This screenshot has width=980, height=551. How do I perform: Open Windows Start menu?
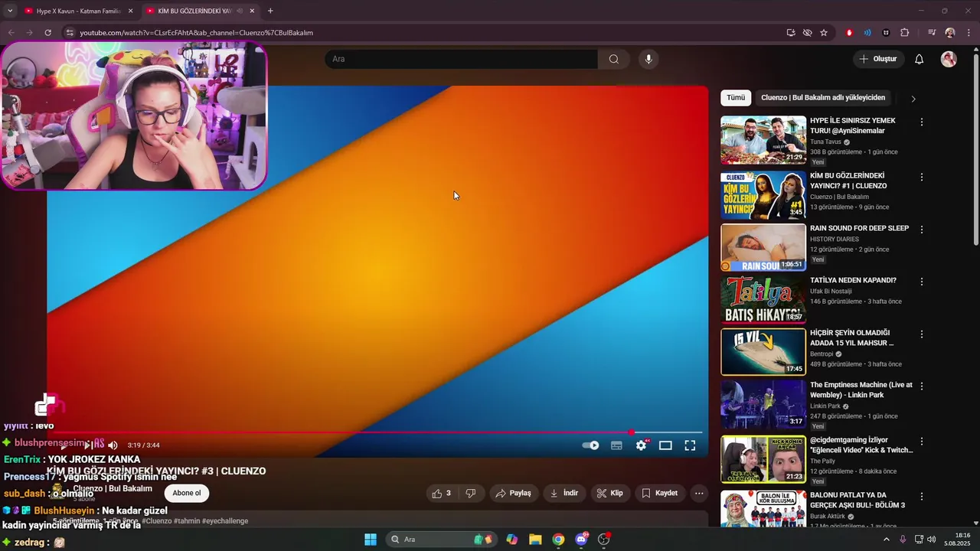(371, 540)
